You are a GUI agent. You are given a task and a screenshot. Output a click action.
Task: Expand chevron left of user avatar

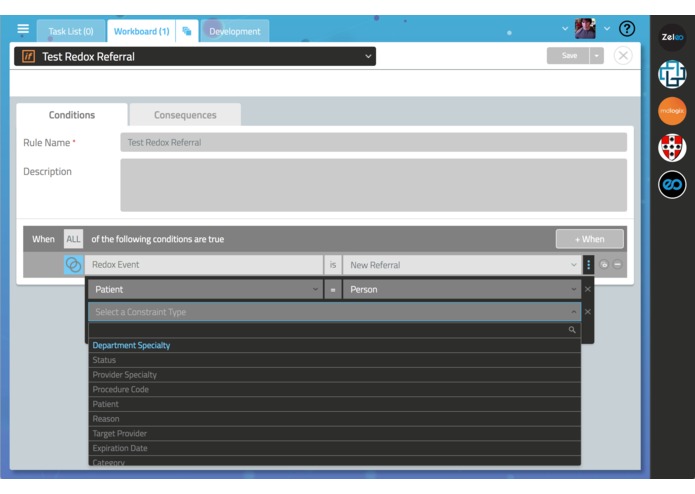click(565, 29)
